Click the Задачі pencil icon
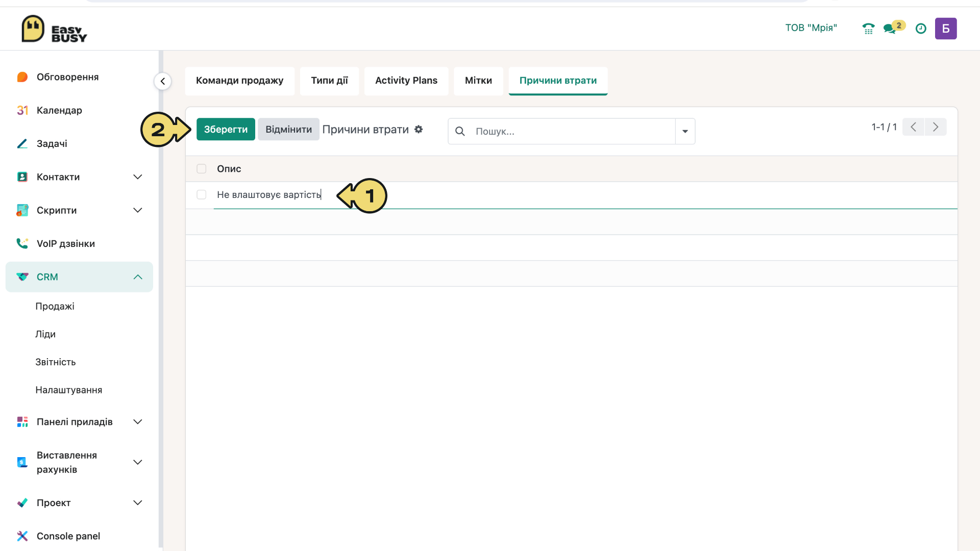 22,144
